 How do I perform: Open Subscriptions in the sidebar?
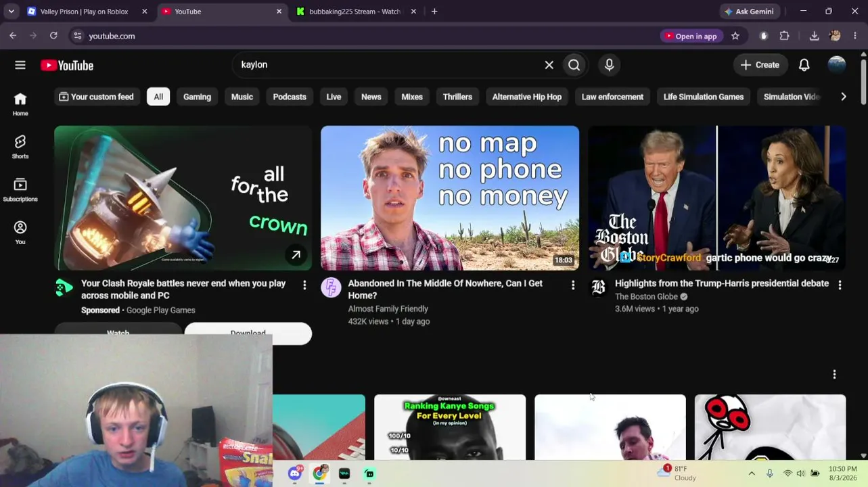click(x=20, y=189)
